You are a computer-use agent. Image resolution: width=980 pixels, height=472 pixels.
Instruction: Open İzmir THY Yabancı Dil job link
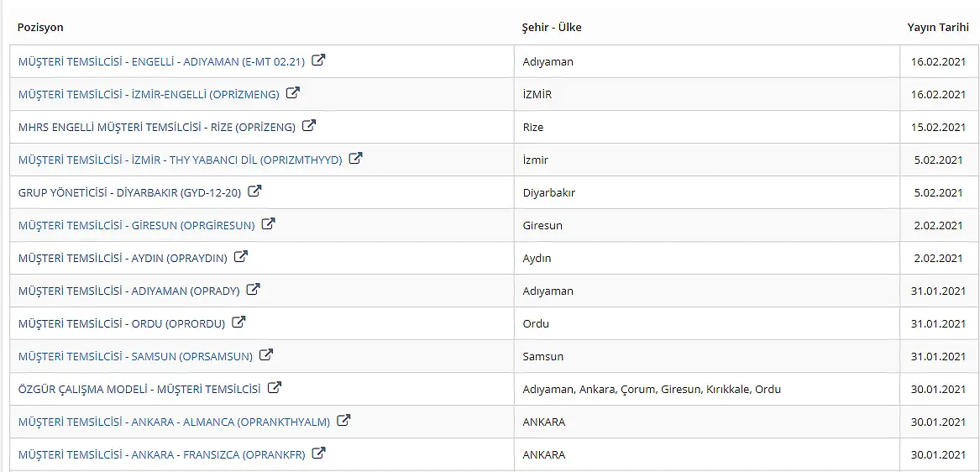tap(181, 160)
